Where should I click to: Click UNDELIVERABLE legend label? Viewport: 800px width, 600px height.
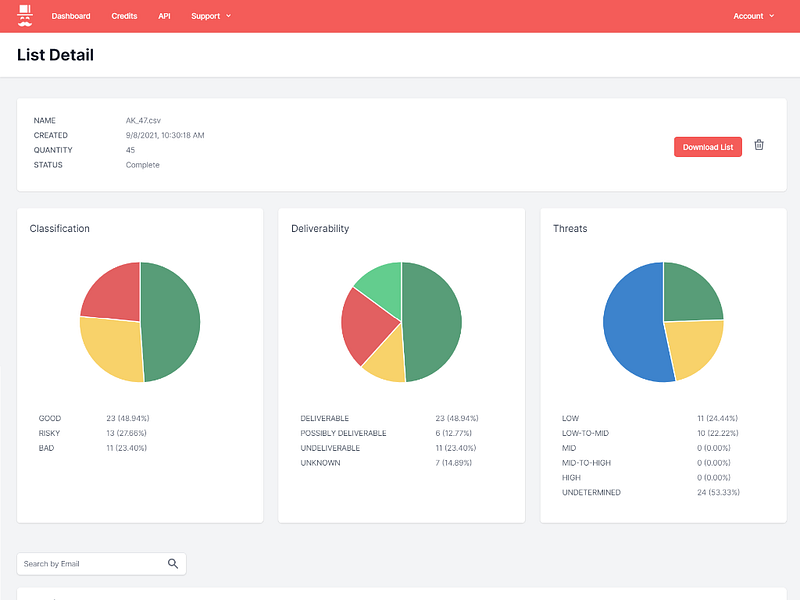[330, 448]
